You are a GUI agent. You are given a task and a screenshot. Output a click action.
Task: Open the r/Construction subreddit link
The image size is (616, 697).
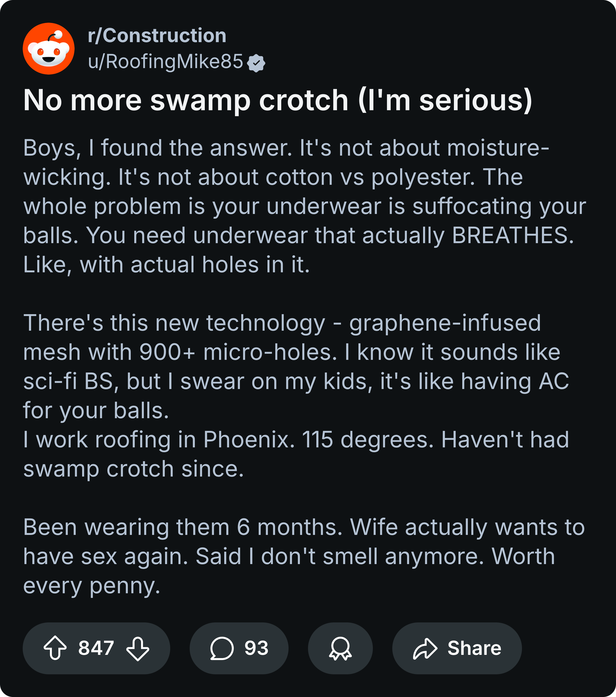157,35
